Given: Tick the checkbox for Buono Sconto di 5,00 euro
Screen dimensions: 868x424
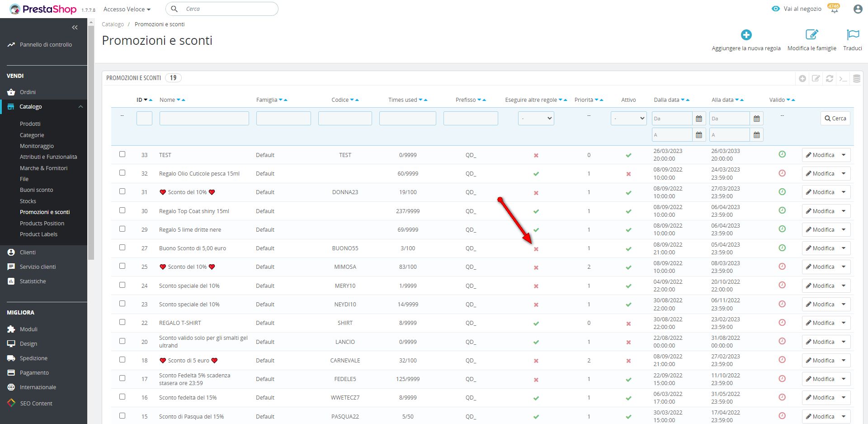Looking at the screenshot, I should coord(122,248).
